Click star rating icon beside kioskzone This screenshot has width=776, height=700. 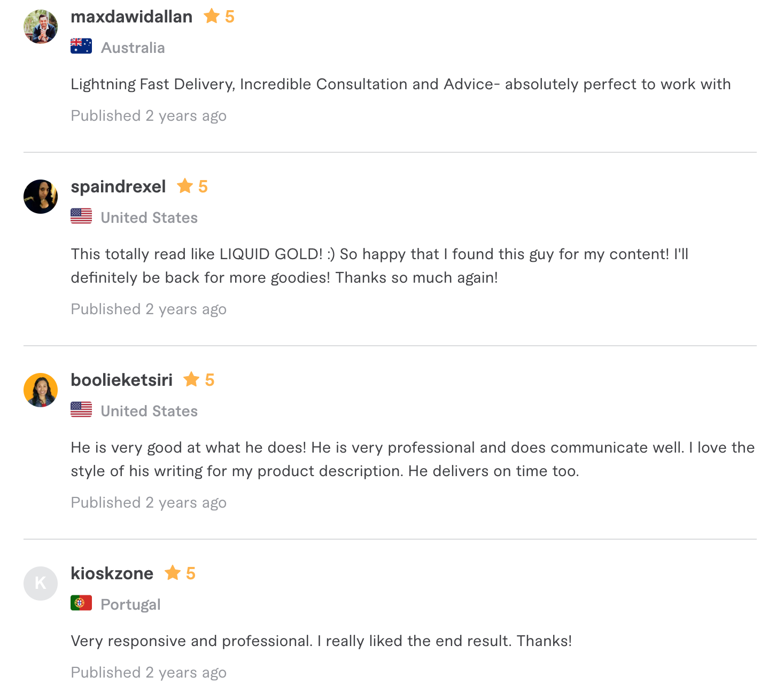(173, 573)
